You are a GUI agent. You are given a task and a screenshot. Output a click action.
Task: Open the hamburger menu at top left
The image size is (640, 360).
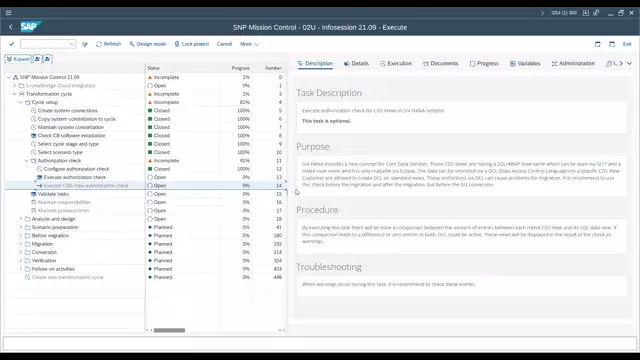pyautogui.click(x=8, y=13)
